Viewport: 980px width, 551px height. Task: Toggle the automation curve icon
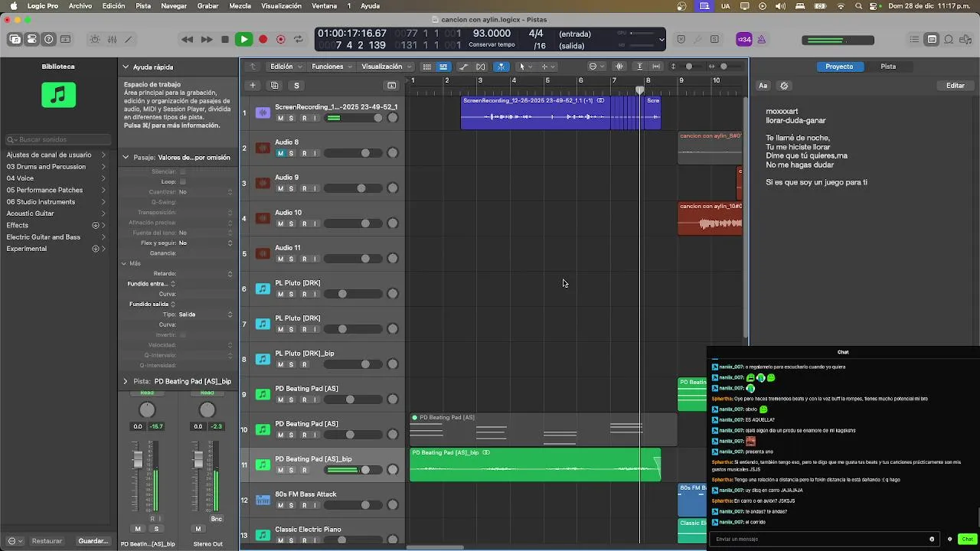point(464,67)
